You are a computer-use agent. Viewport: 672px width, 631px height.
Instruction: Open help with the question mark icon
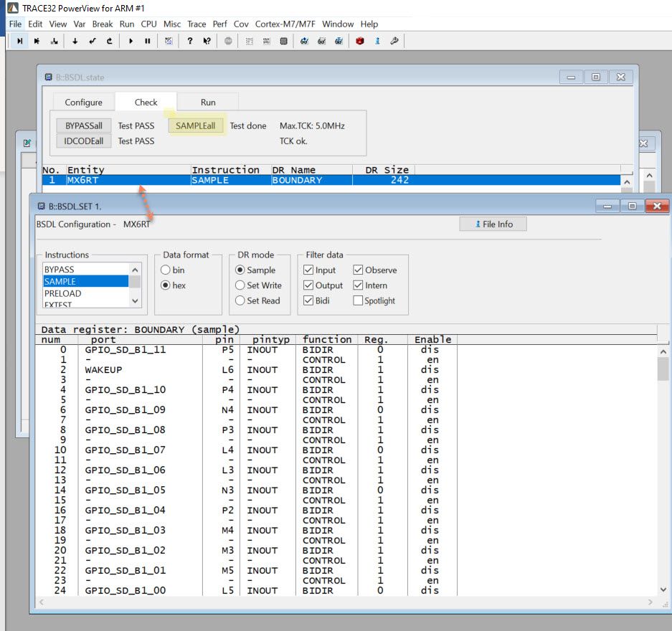[x=190, y=41]
